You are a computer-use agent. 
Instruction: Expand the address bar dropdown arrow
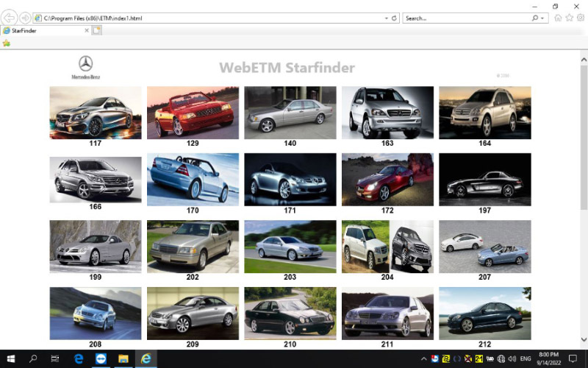click(387, 18)
